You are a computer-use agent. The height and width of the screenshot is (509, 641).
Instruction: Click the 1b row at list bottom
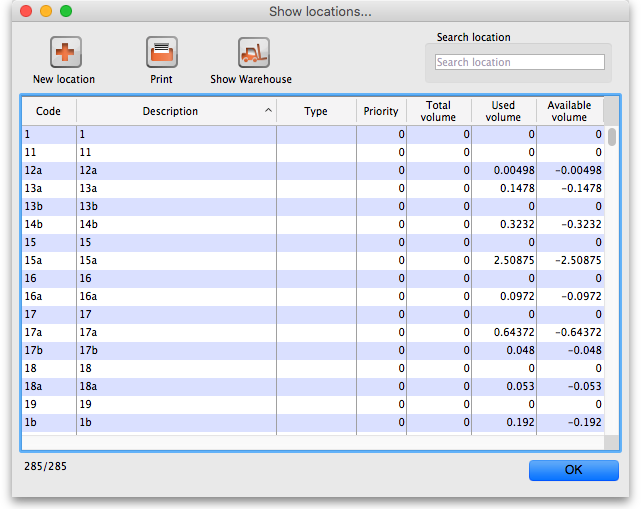[300, 422]
